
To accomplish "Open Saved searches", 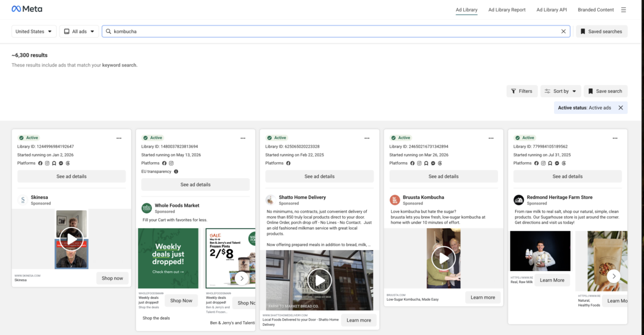I will (602, 31).
